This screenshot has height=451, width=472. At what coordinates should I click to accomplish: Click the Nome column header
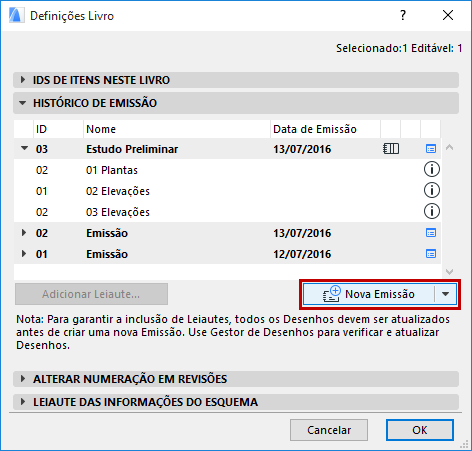(177, 129)
